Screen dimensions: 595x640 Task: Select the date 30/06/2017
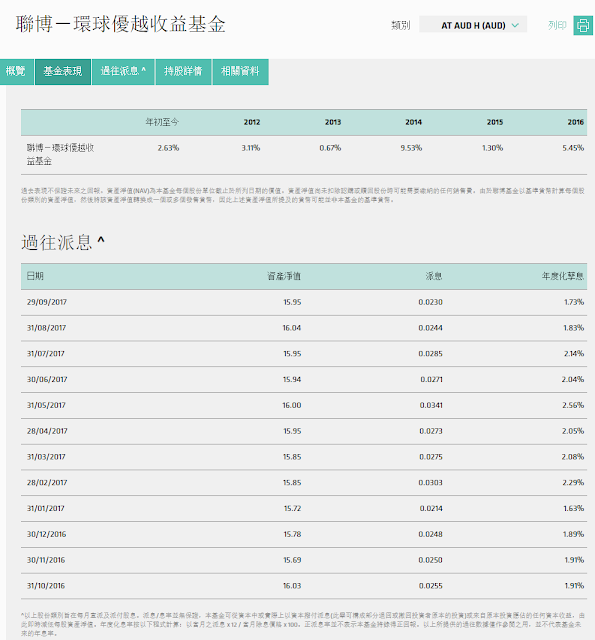pyautogui.click(x=47, y=379)
